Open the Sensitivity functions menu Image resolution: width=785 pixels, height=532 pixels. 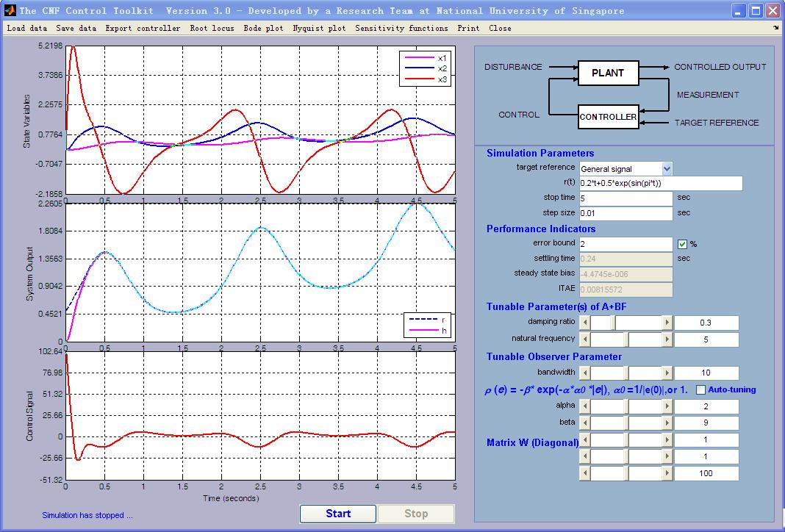(401, 29)
